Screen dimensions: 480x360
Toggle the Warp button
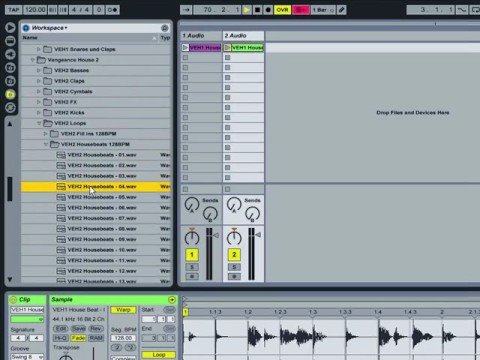pos(123,310)
